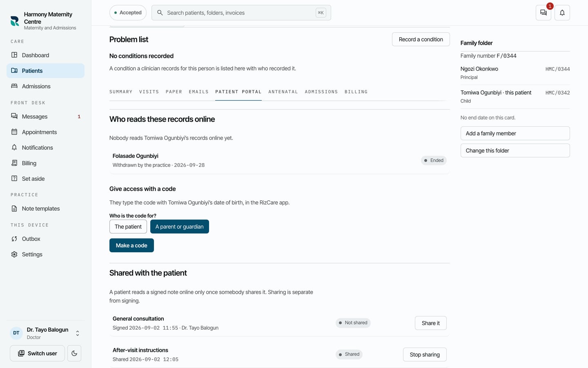
Task: Open Settings gear icon
Action: pyautogui.click(x=14, y=254)
